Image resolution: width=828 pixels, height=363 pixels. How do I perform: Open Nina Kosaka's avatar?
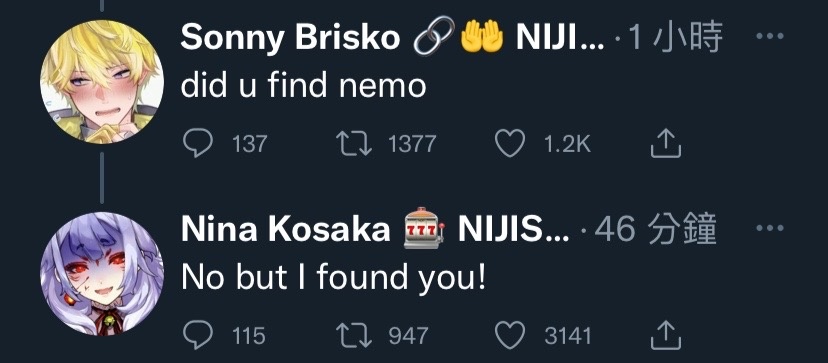coord(102,274)
